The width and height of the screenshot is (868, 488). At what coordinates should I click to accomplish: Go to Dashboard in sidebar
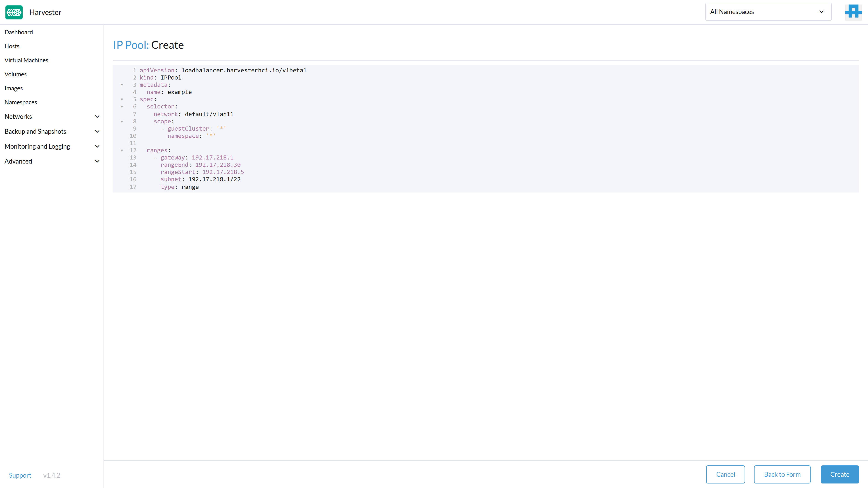pos(19,32)
